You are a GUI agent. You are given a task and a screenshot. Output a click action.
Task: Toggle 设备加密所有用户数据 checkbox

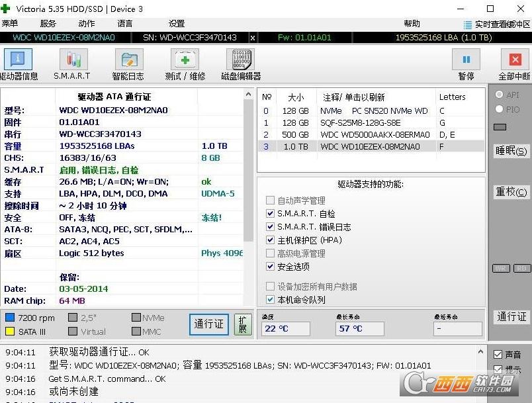point(270,287)
